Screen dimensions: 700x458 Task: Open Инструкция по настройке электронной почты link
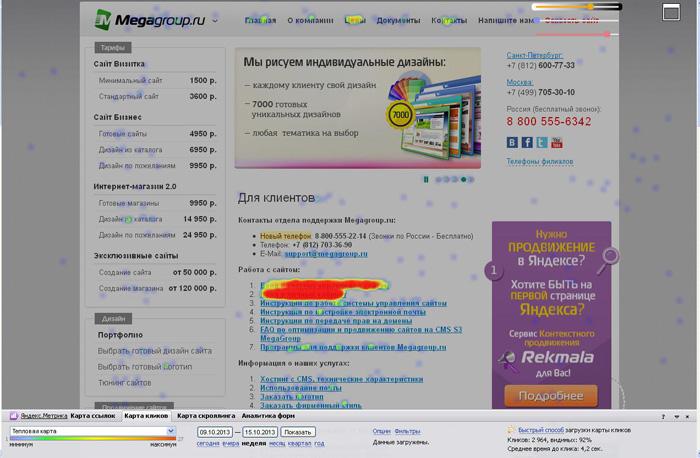point(343,312)
